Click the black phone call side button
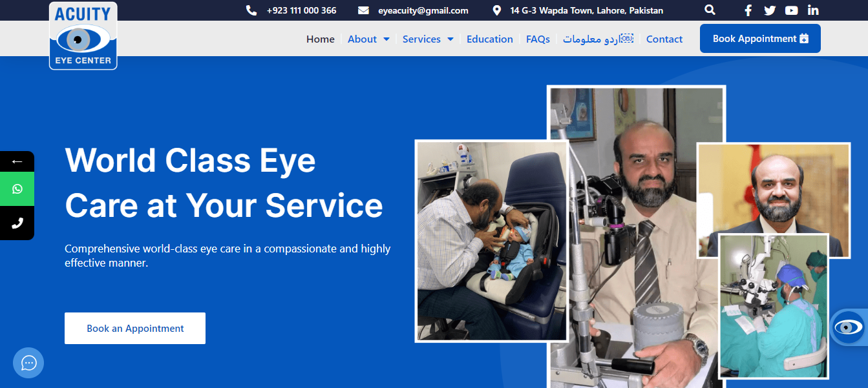Viewport: 868px width, 388px height. coord(17,223)
